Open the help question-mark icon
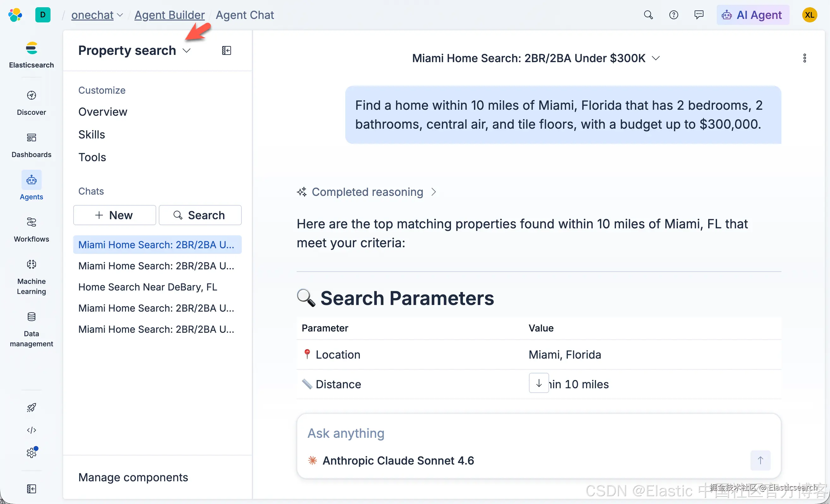 [x=673, y=15]
